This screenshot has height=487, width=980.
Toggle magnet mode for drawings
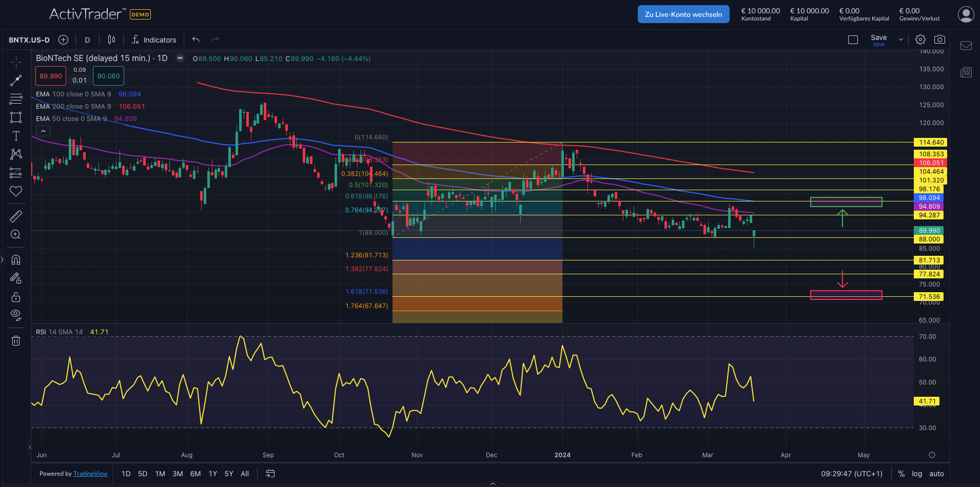pyautogui.click(x=16, y=259)
